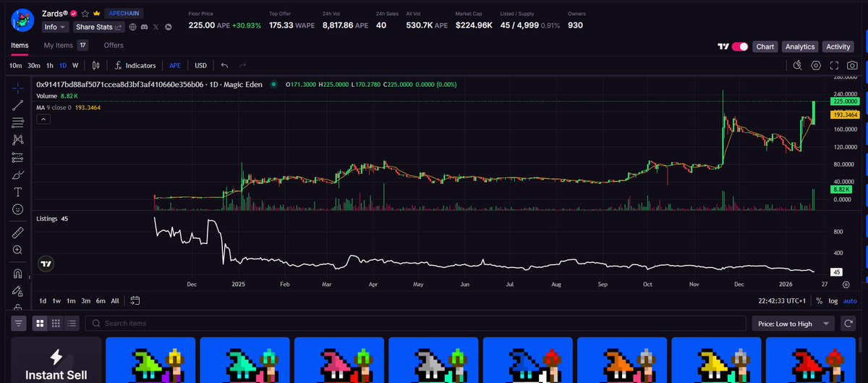Set date range to All

[x=115, y=300]
